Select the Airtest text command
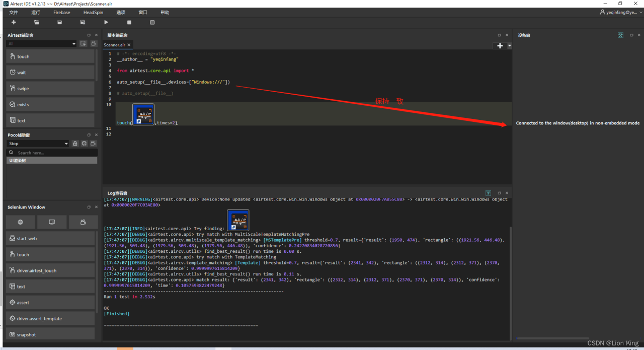Screen dimensions: 644x350 coord(50,120)
